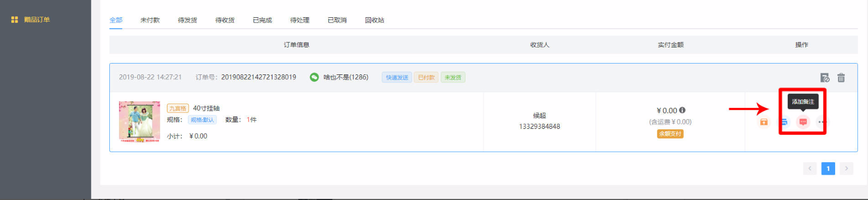Click the (含运费 ¥0.00) shipping text
This screenshot has height=200, width=868.
670,122
